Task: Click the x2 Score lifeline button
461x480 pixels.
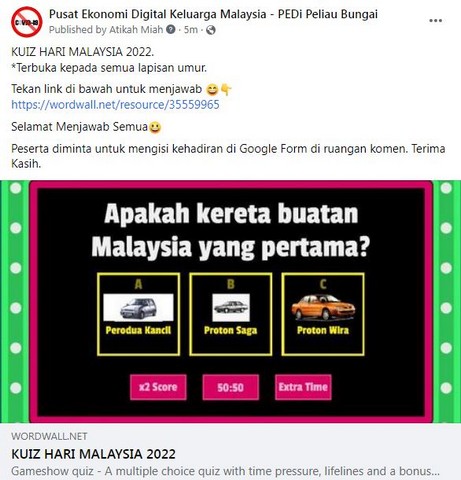Action: tap(158, 387)
